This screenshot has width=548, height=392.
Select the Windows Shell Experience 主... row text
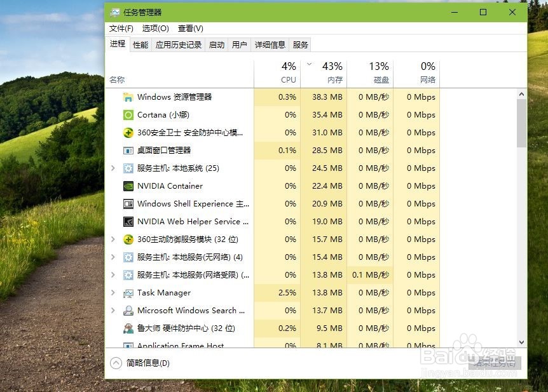193,204
